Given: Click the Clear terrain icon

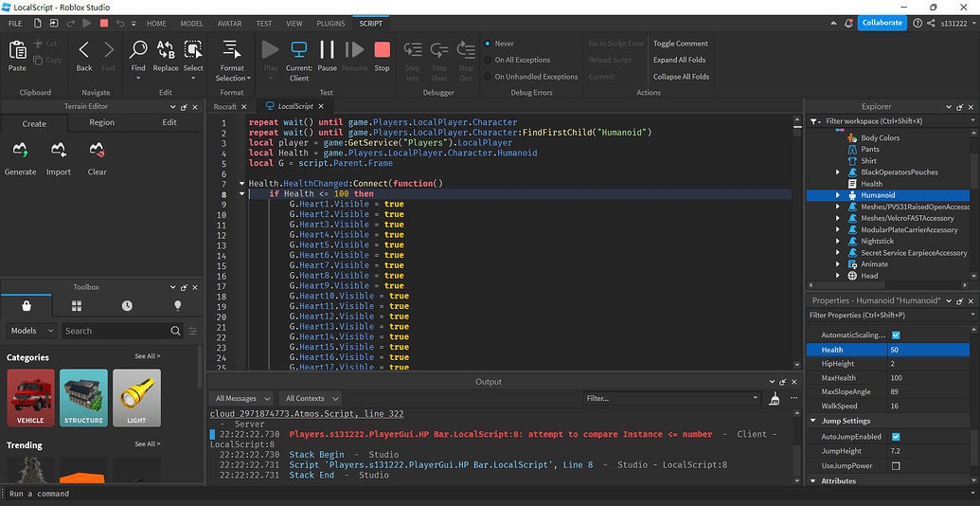Looking at the screenshot, I should coord(97,150).
